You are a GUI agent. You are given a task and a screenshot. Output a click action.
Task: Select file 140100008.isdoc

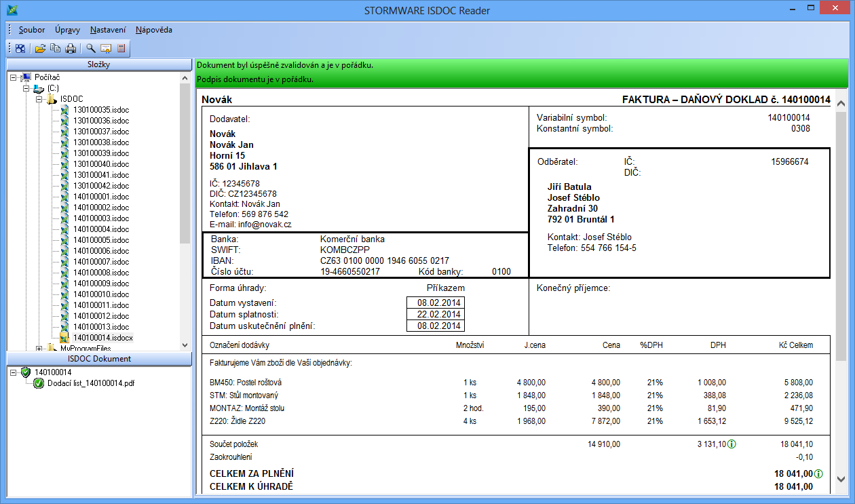pos(101,273)
